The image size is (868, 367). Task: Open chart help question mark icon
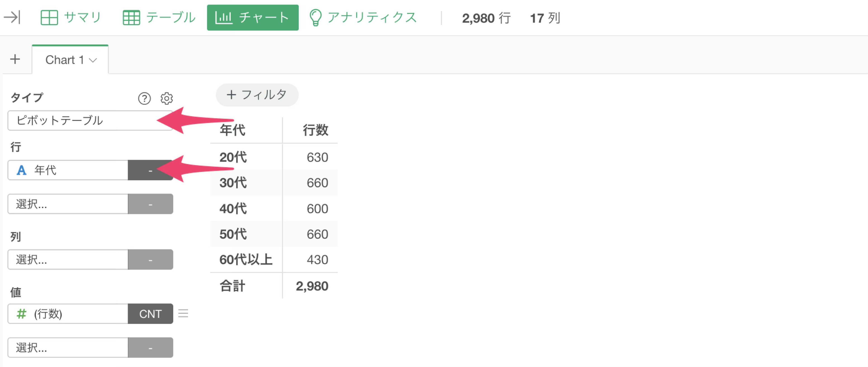click(x=144, y=98)
